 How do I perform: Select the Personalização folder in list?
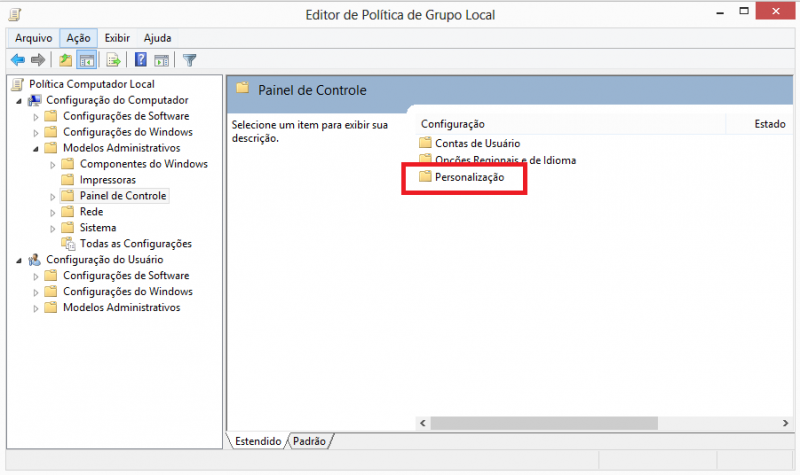coord(470,177)
